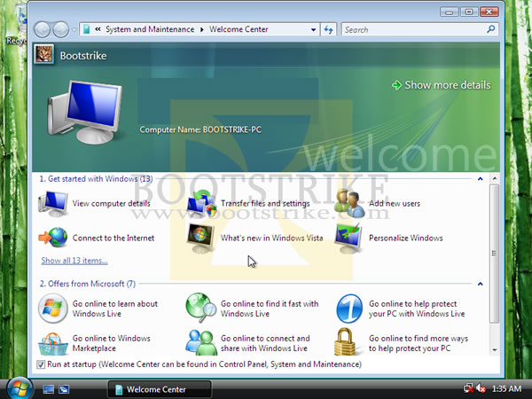Screen dimensions: 532x399
Task: Open the Windows Marketplace basket icon
Action: 53,344
